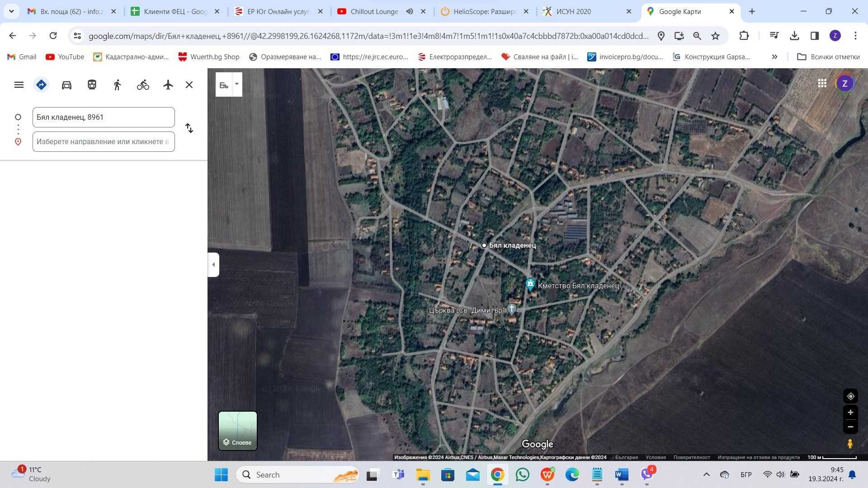868x488 pixels.
Task: Select driving travel mode icon
Action: point(66,85)
